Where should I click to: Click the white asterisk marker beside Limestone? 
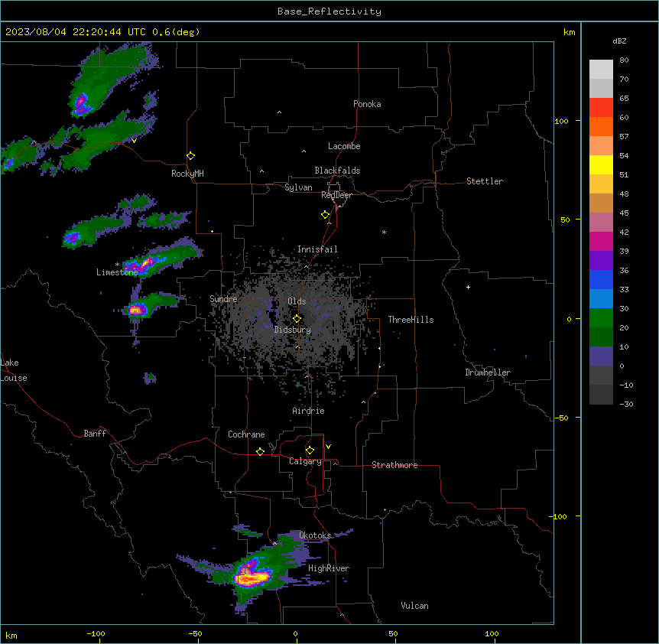[x=117, y=265]
